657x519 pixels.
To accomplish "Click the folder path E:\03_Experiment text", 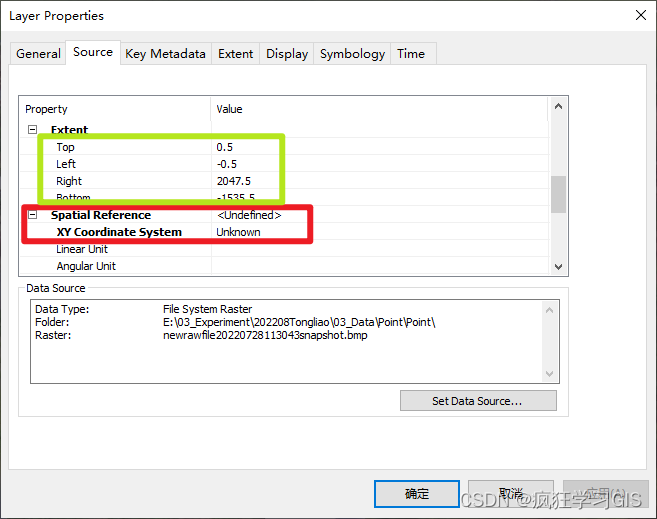I will [x=299, y=322].
